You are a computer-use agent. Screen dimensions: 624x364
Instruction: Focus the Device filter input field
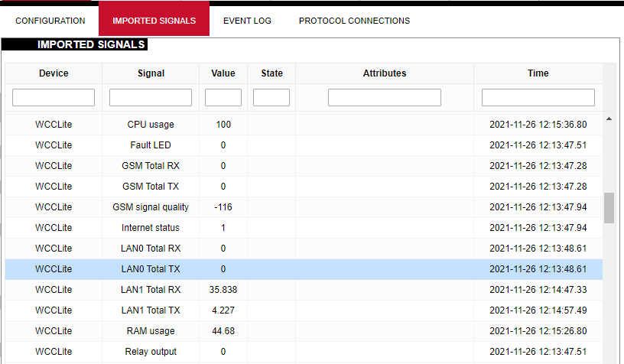pos(54,97)
